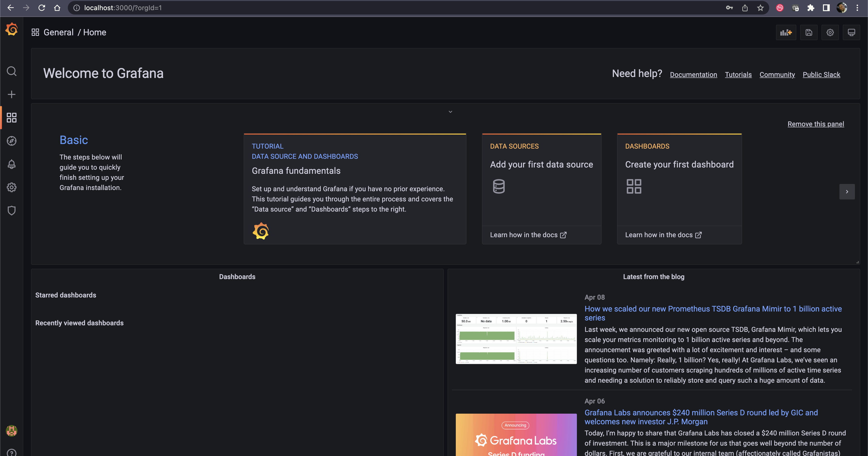
Task: Click the grid icon in Dashboards card
Action: (634, 186)
